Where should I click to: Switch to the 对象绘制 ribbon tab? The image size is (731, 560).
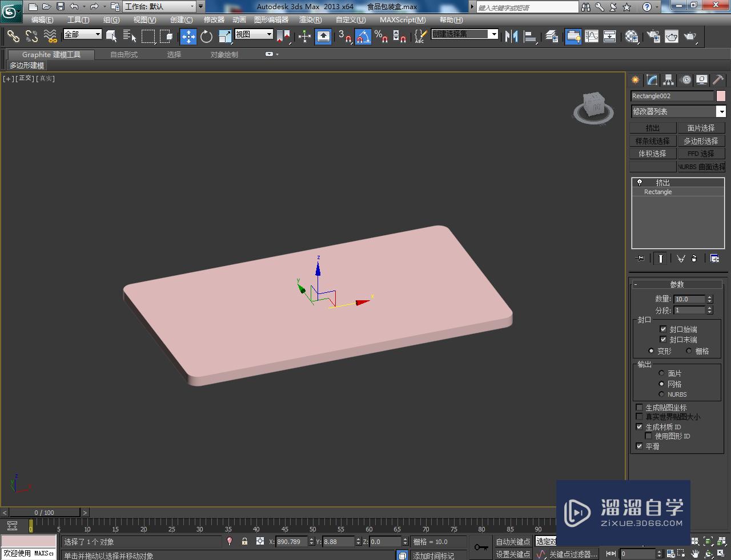point(224,55)
